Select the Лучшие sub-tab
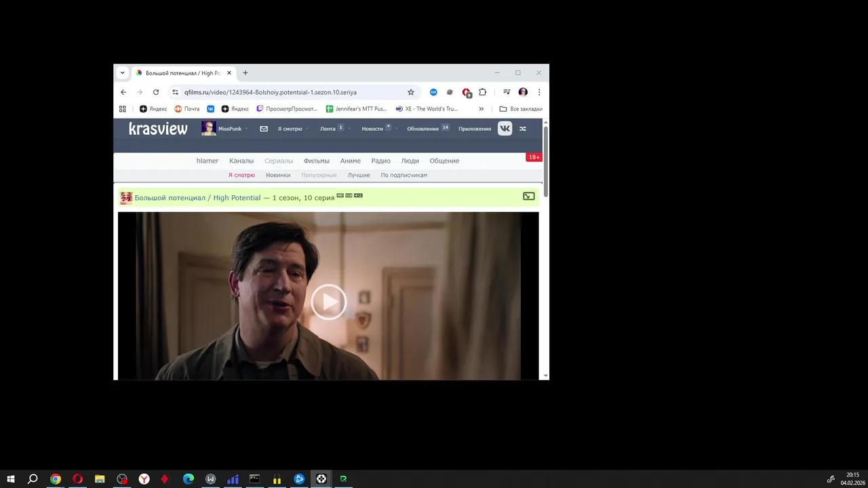 (359, 175)
